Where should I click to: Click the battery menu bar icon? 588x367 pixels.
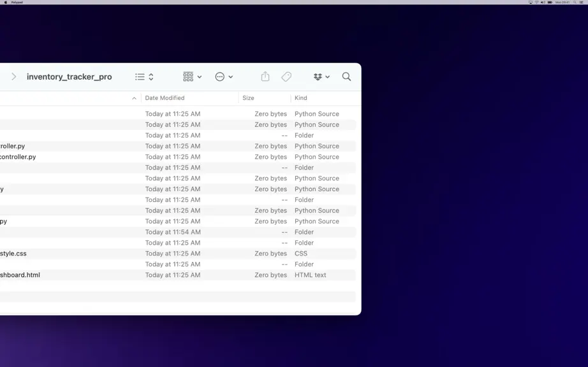pos(550,3)
